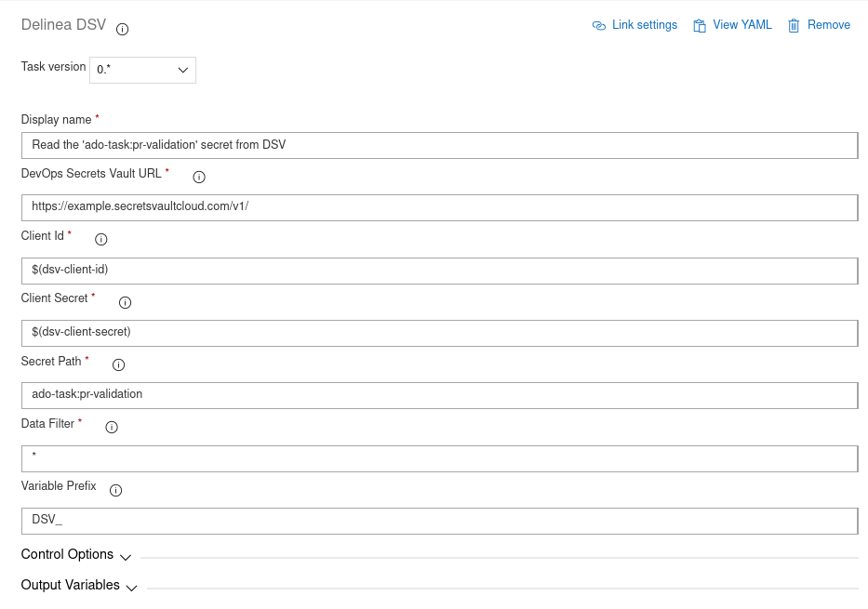Click the Delinea DSV heading text

click(x=63, y=25)
